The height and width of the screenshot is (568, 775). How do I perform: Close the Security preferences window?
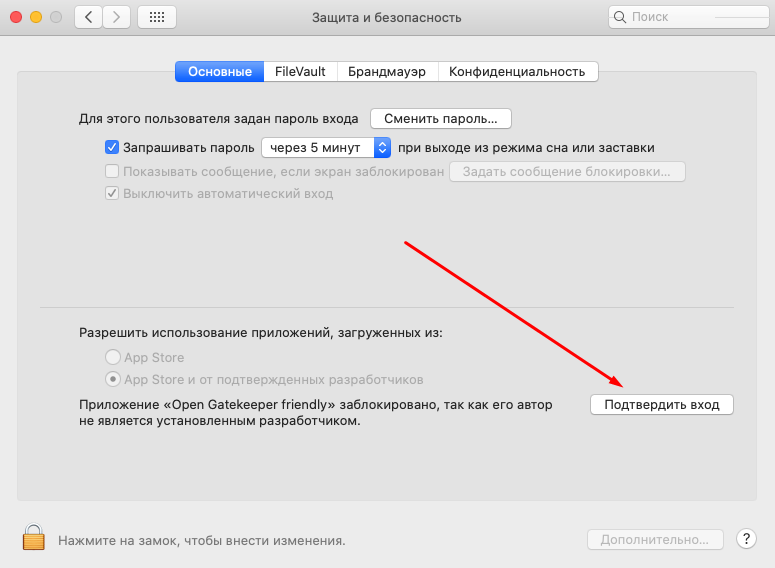coord(16,17)
